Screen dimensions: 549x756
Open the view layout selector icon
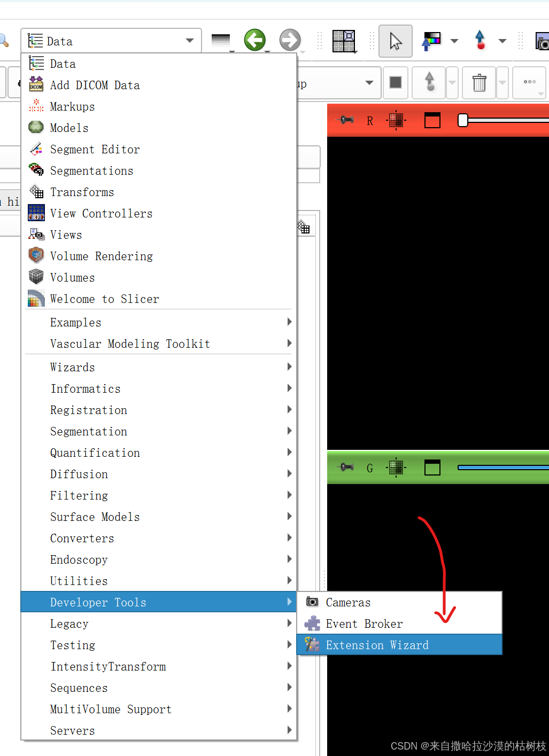(344, 41)
